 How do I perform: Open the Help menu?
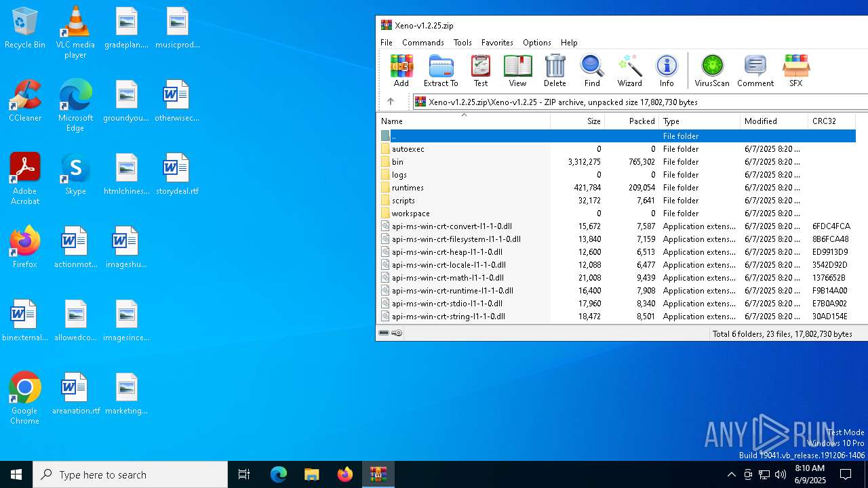(x=569, y=42)
